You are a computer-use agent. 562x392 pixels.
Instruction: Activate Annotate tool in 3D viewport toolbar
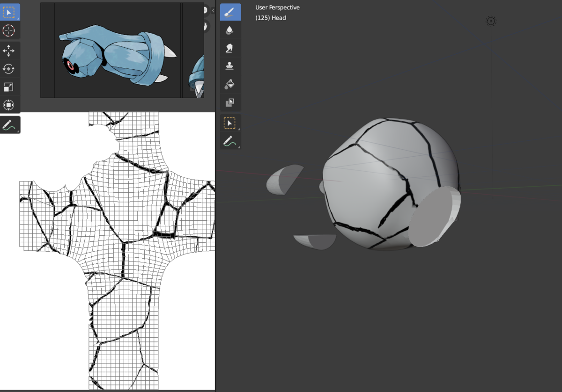[x=230, y=141]
